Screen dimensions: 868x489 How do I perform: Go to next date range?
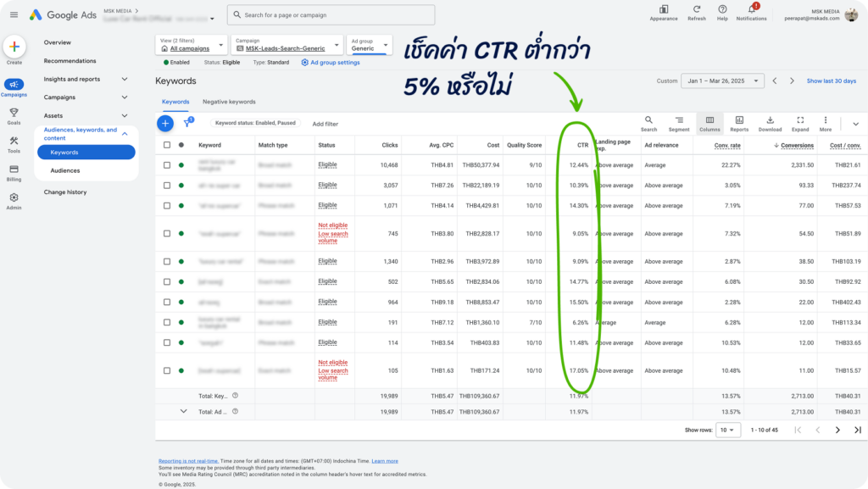(x=793, y=81)
